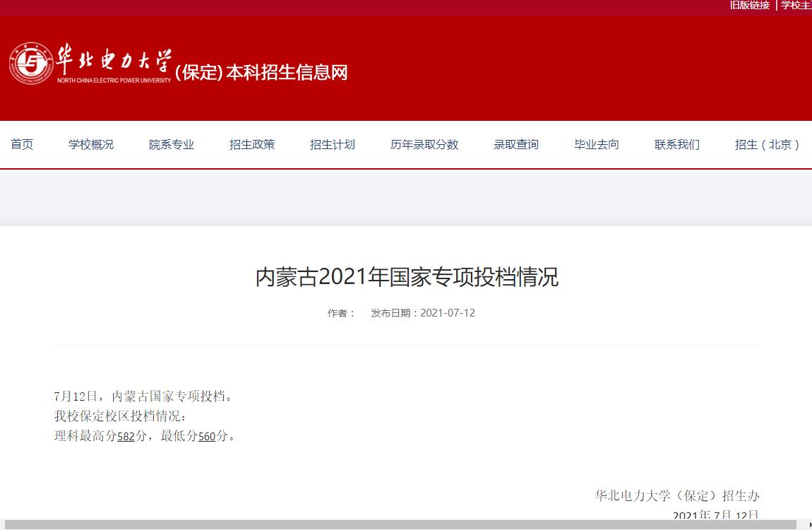Screen dimensions: 812x530
Task: Open 联系我们 in the navigation bar
Action: pos(677,145)
